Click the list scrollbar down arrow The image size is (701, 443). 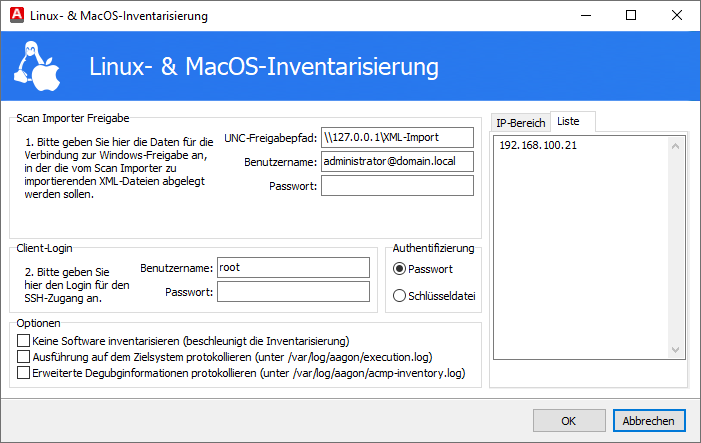tap(677, 349)
